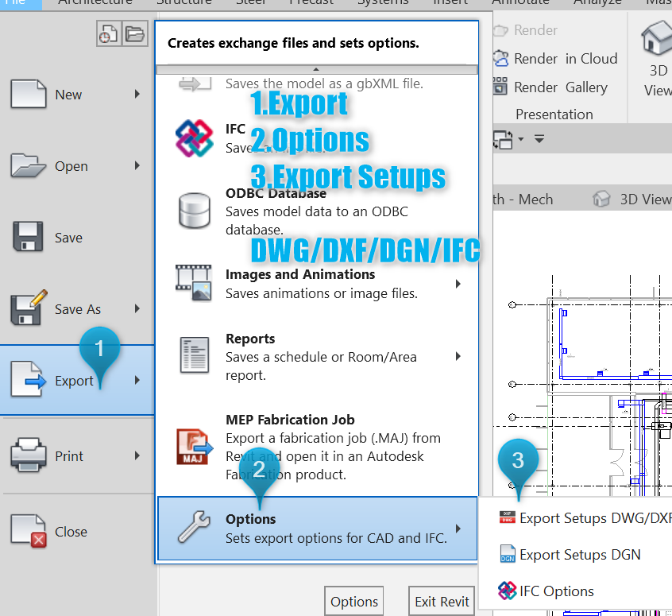Expand the Reports submenu arrow
The height and width of the screenshot is (616, 672).
[x=458, y=357]
